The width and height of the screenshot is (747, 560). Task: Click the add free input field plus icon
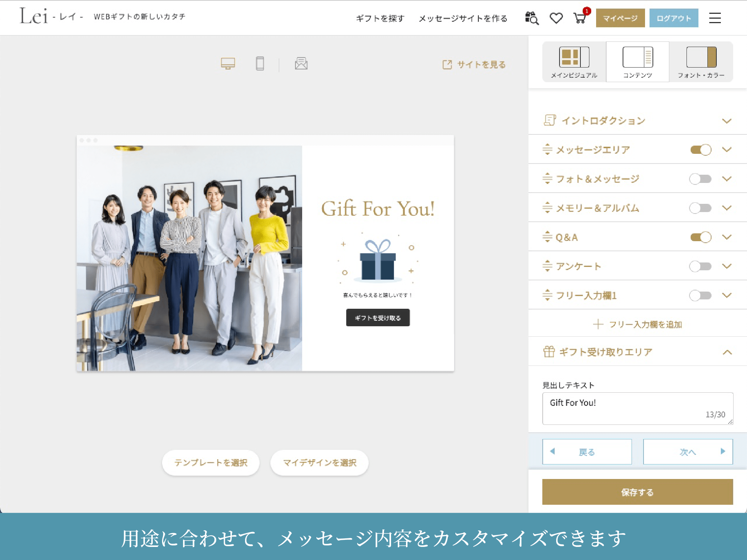pyautogui.click(x=598, y=324)
